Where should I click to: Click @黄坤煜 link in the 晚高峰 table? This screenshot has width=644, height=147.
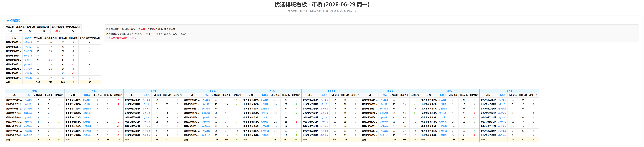384,122
